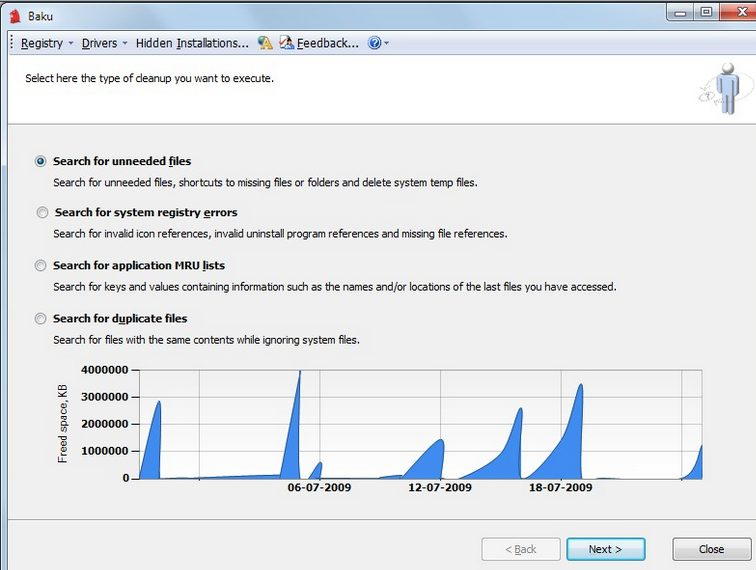The width and height of the screenshot is (756, 570).
Task: Click the description about keys and values
Action: point(335,286)
